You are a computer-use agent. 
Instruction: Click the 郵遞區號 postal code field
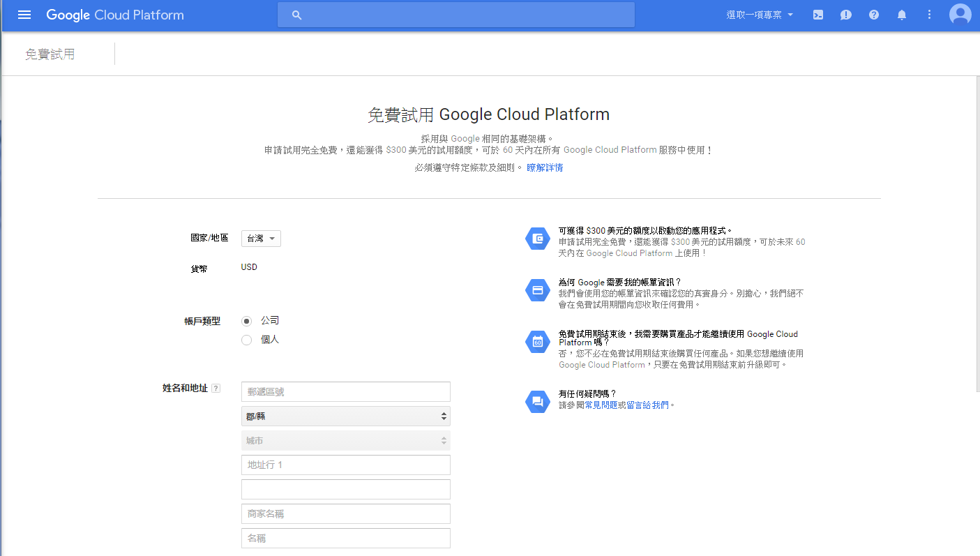[346, 391]
